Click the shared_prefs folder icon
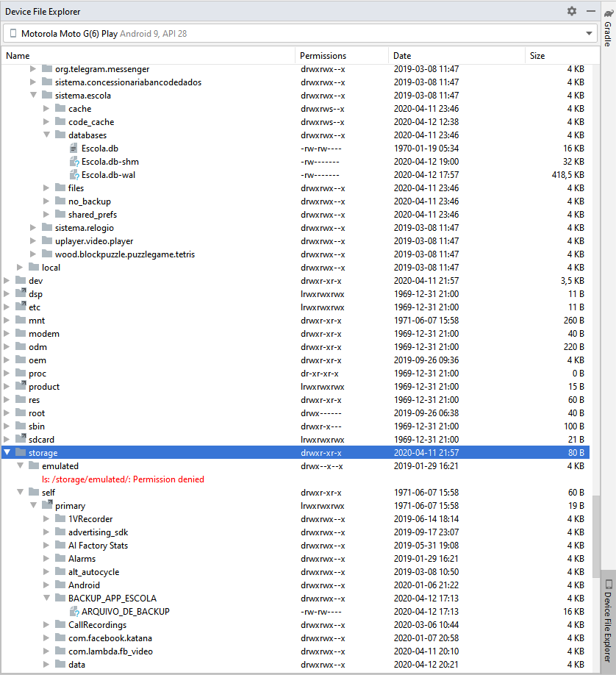Image resolution: width=616 pixels, height=675 pixels. click(60, 214)
